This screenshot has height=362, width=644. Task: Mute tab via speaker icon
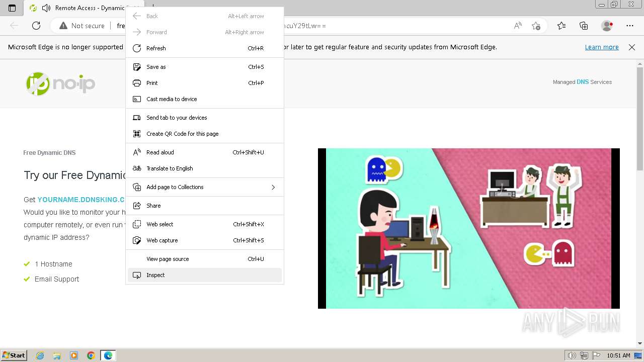click(x=46, y=8)
